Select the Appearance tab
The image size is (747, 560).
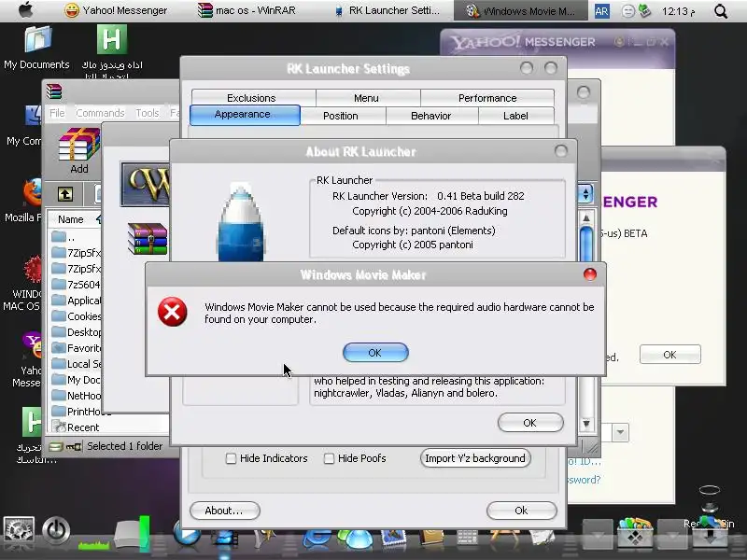tap(245, 115)
